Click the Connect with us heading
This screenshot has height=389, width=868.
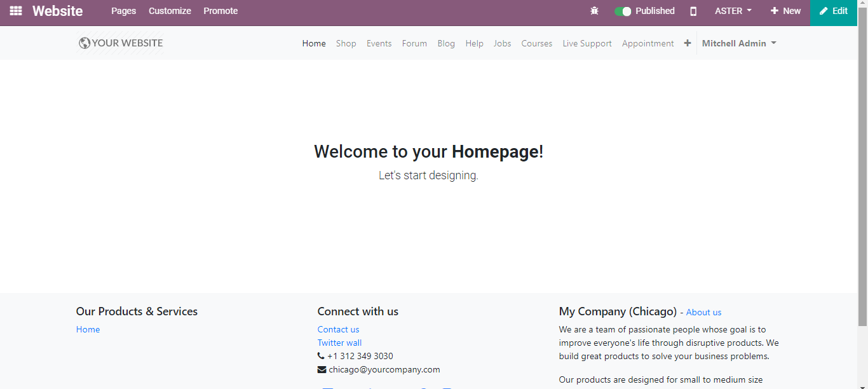coord(358,311)
